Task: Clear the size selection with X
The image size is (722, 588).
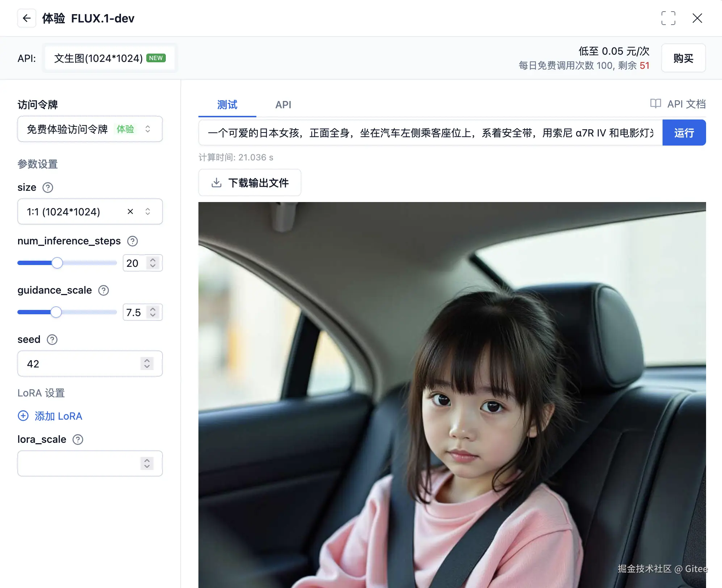Action: [x=130, y=211]
